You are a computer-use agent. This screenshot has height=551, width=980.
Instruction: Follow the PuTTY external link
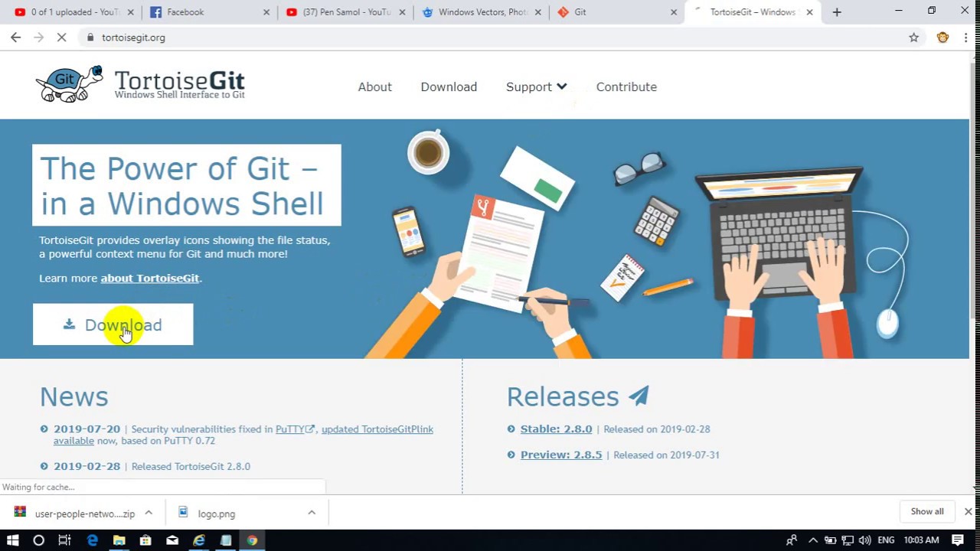(295, 429)
